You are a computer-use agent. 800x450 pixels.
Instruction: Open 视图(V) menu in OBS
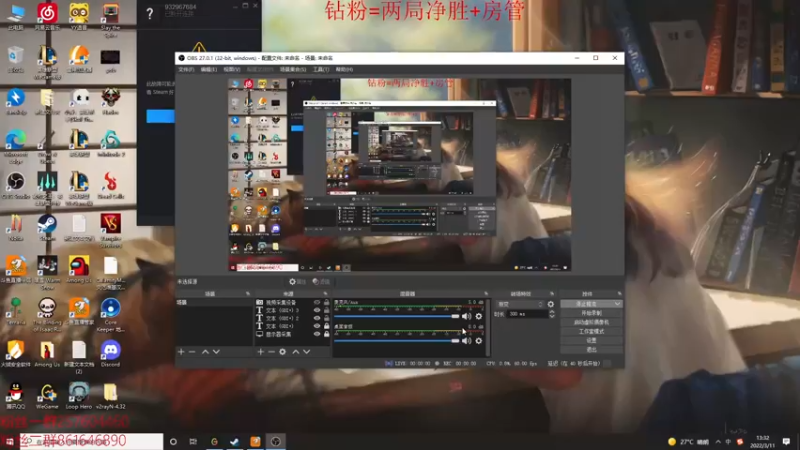[x=232, y=69]
